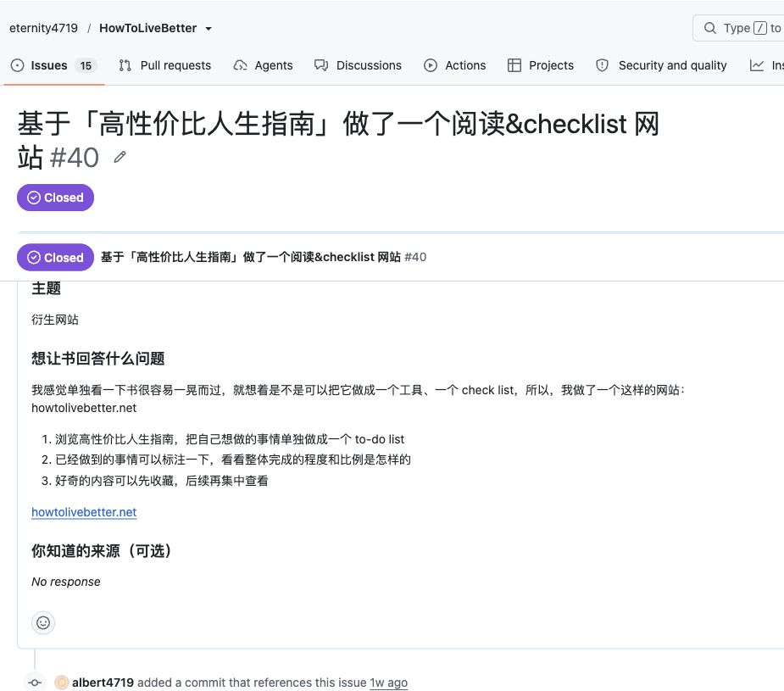Image resolution: width=784 pixels, height=691 pixels.
Task: Click the commit reference timeline icon
Action: [35, 683]
